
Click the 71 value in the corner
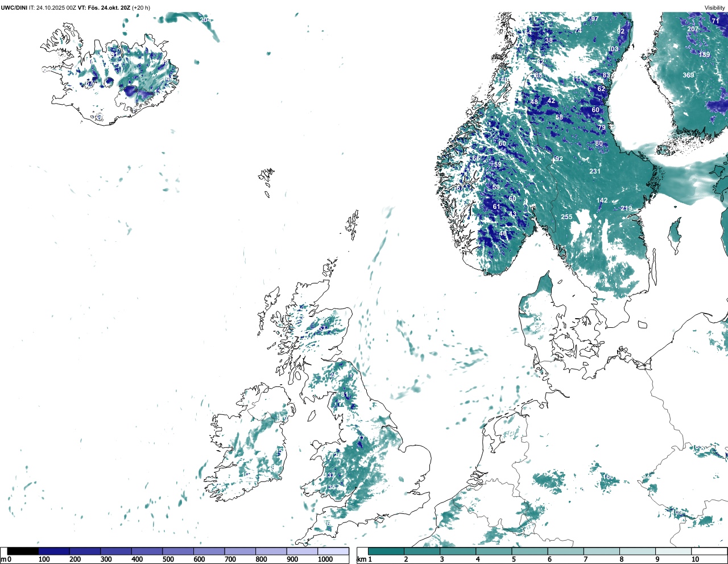pos(715,21)
